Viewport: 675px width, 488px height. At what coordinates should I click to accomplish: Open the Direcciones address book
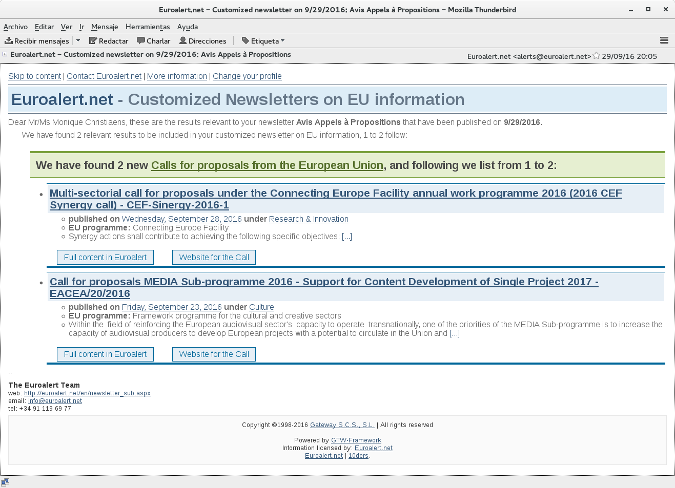tap(203, 41)
